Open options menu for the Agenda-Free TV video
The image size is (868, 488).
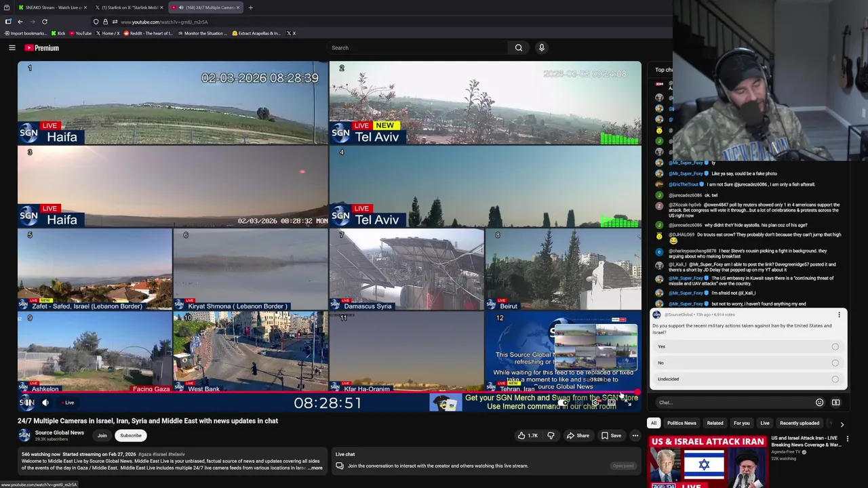click(847, 439)
